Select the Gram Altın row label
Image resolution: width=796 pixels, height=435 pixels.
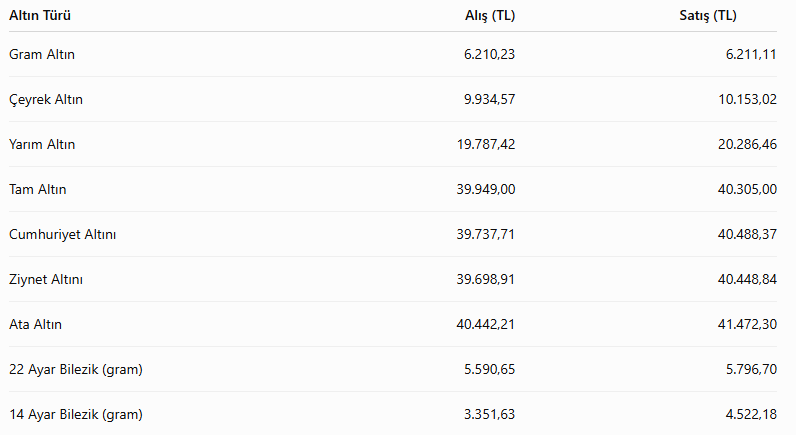click(42, 54)
